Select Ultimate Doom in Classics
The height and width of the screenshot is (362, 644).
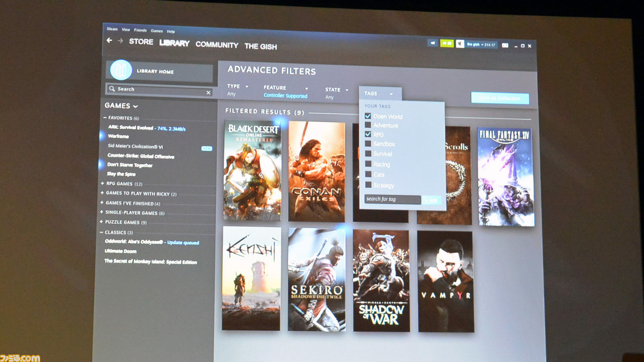(120, 251)
